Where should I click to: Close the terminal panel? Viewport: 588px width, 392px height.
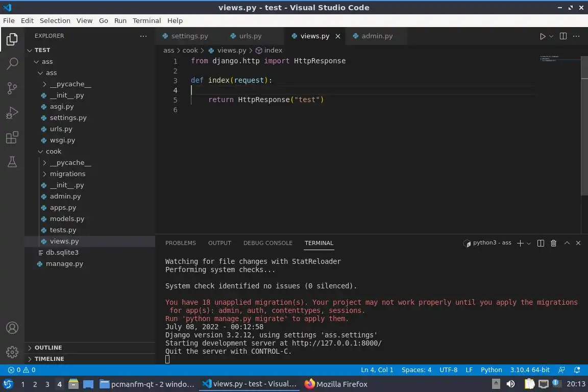coord(578,243)
